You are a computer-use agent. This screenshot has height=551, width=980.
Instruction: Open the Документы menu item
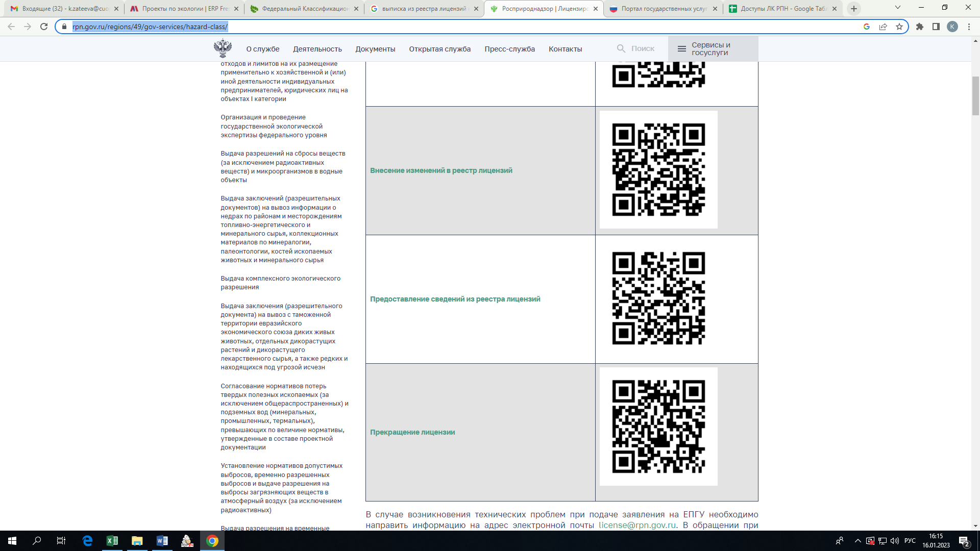coord(375,49)
